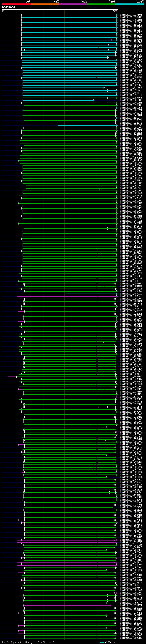The image size is (146, 644).
Task: Click the cyan ~100% identity legend bar
Action: coord(130,4)
